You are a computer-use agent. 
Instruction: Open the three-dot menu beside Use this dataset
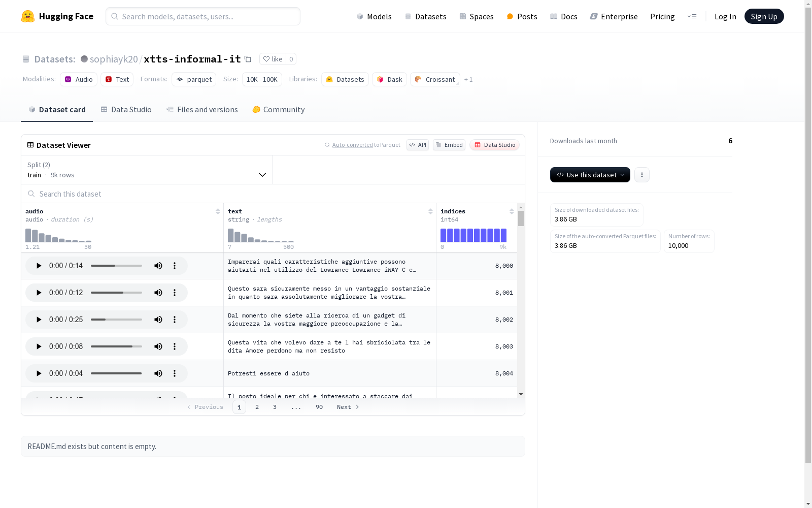(642, 175)
